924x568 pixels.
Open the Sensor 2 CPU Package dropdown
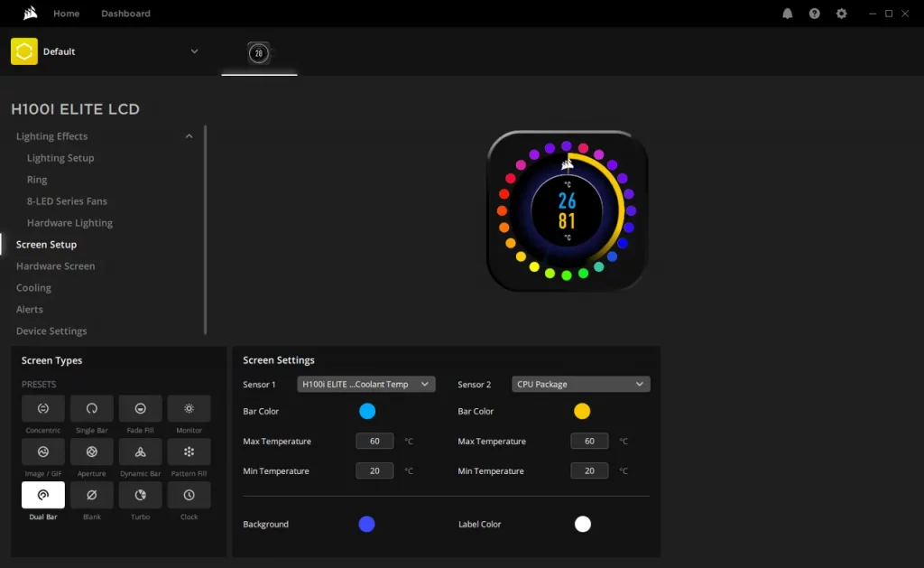tap(581, 384)
